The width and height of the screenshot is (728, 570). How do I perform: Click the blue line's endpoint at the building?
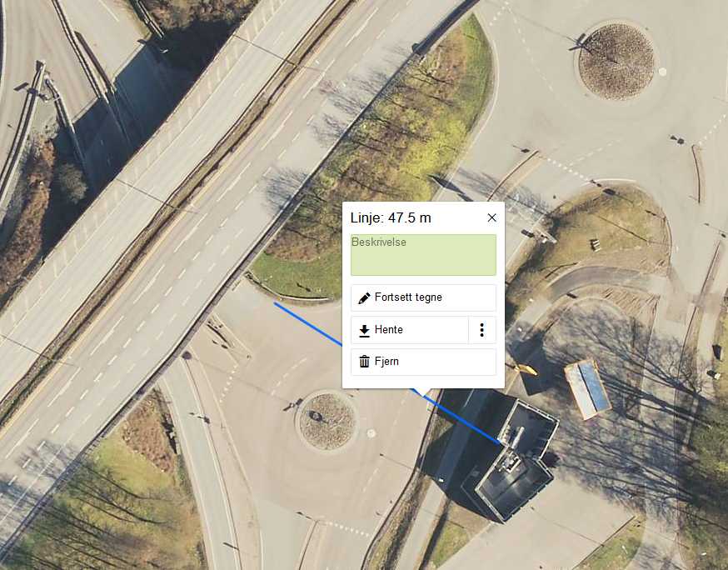tap(501, 442)
